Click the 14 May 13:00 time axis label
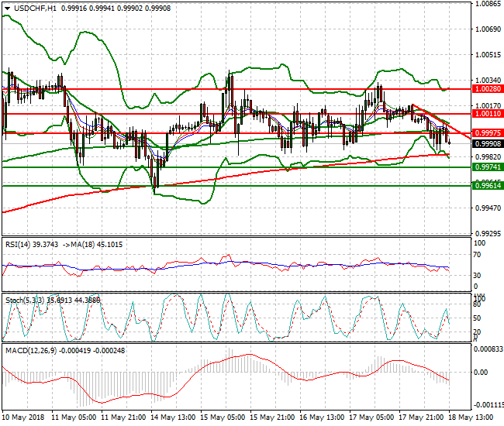504x426 pixels. pos(173,417)
